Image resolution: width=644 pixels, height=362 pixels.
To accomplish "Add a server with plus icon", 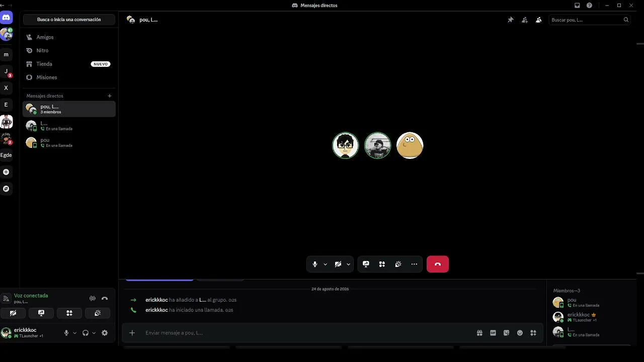I will click(x=6, y=172).
